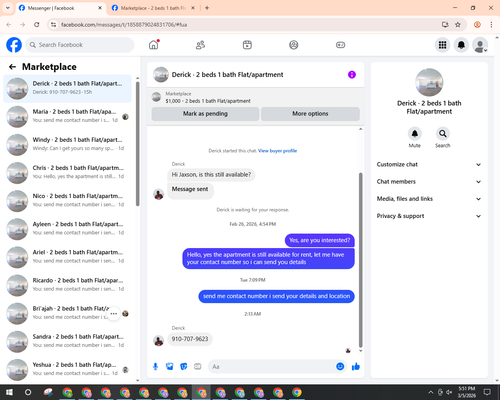Open Windy 2 beds conversation
500x400 pixels.
(x=67, y=145)
